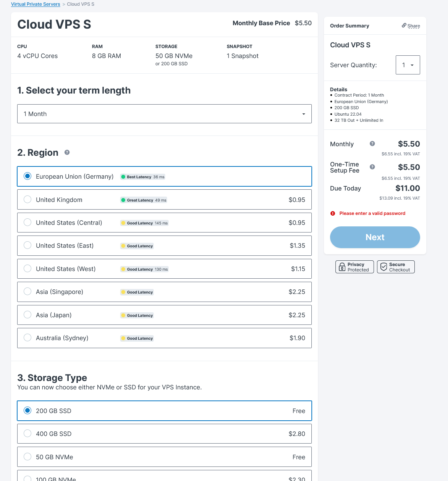
Task: Expand the 1 Month selector arrow
Action: (x=303, y=114)
